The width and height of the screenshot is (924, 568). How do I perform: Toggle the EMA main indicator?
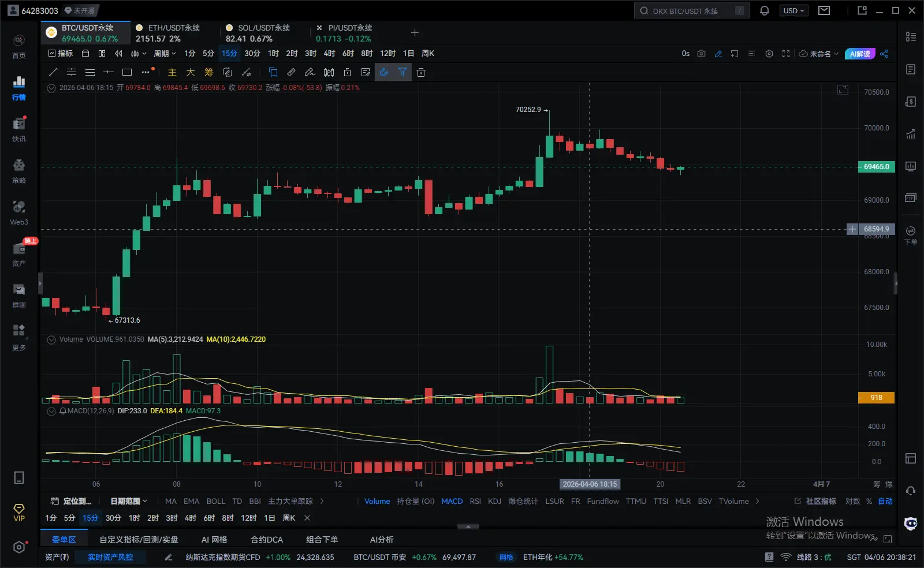pyautogui.click(x=191, y=501)
